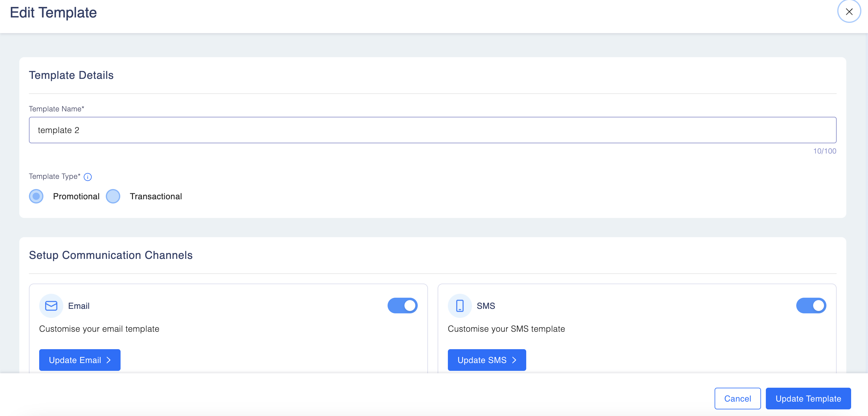868x416 pixels.
Task: Select the Promotional radio button
Action: [x=36, y=196]
